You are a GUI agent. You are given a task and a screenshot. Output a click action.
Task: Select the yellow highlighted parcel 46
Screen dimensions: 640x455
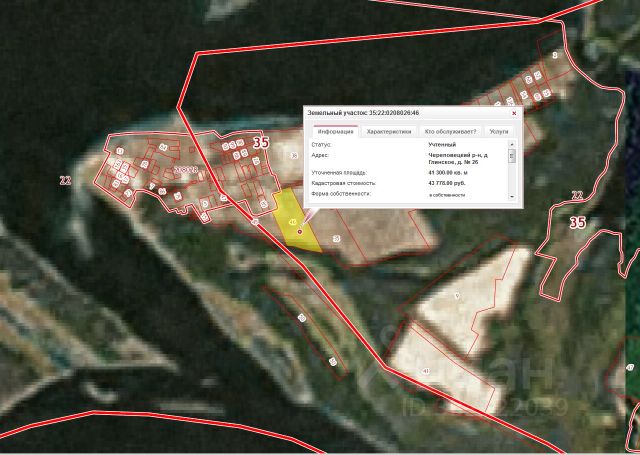[295, 222]
